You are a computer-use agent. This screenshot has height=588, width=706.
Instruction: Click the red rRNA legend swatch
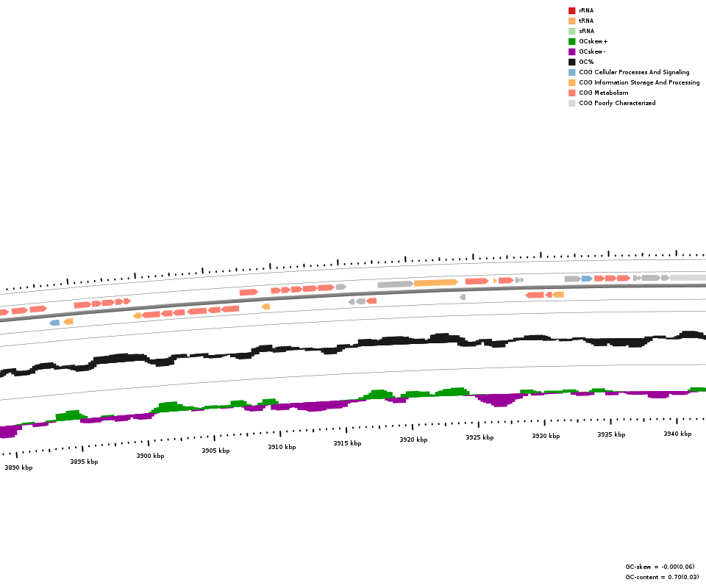(572, 10)
